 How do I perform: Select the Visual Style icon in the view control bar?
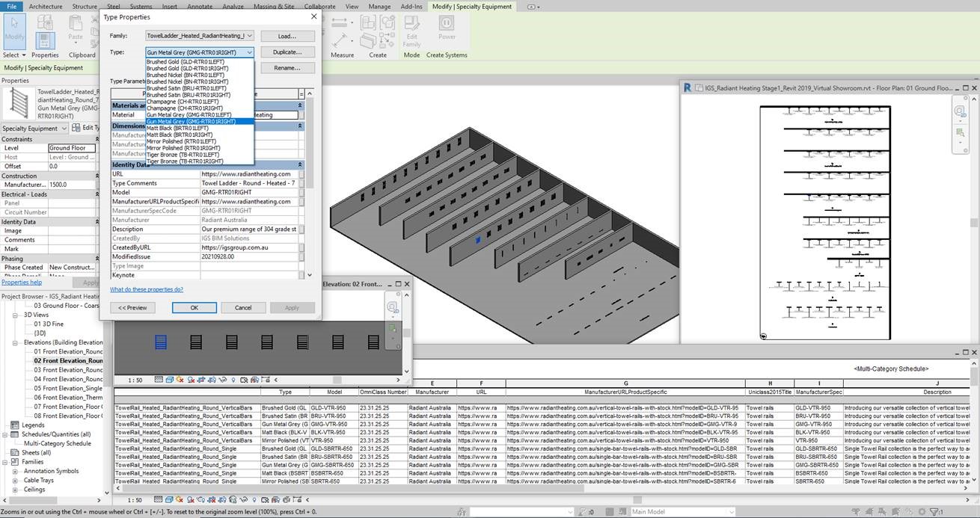(x=170, y=379)
